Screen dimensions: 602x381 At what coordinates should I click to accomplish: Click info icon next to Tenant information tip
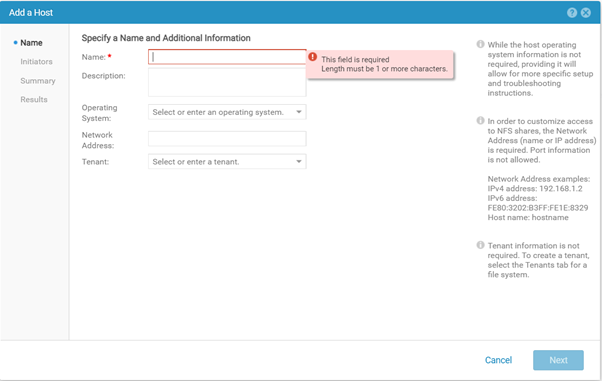click(480, 245)
